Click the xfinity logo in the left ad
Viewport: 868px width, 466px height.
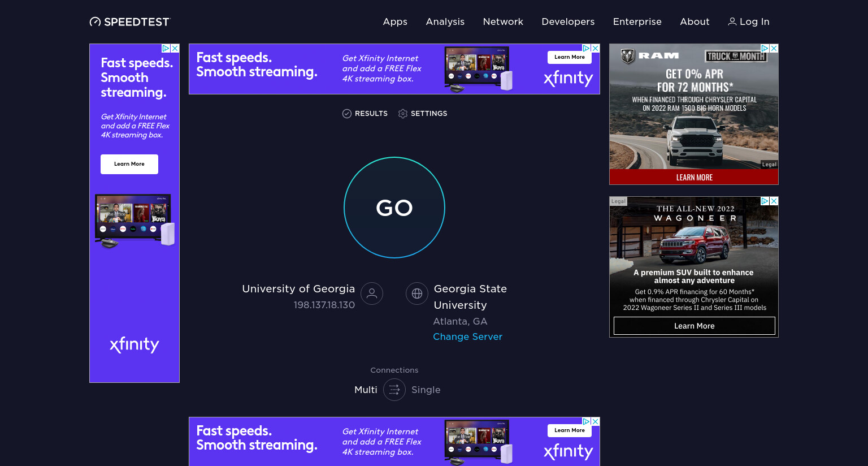tap(134, 344)
